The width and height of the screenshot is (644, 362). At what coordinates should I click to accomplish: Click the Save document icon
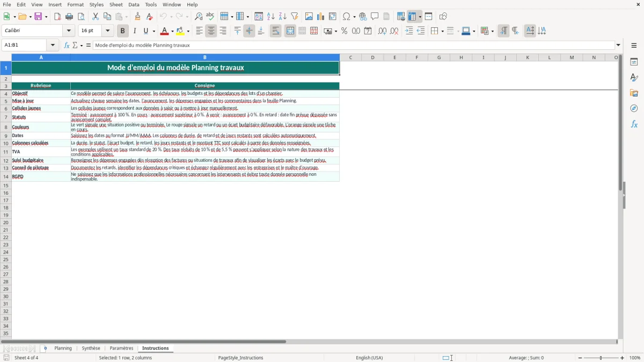(38, 17)
